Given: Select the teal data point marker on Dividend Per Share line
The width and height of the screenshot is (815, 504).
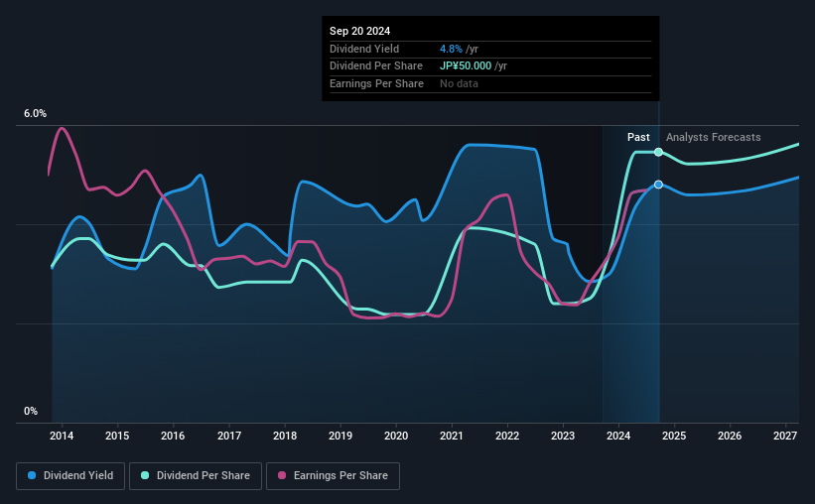Looking at the screenshot, I should click(658, 152).
